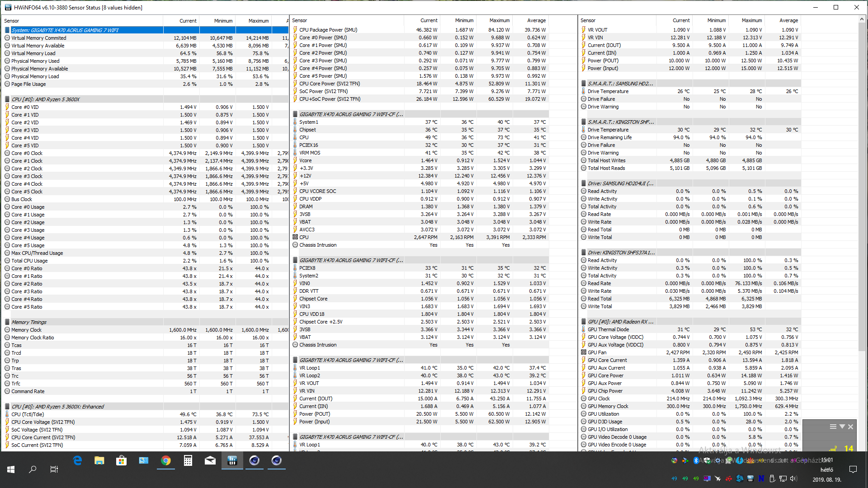Open the taskbar clock and date

point(827,469)
